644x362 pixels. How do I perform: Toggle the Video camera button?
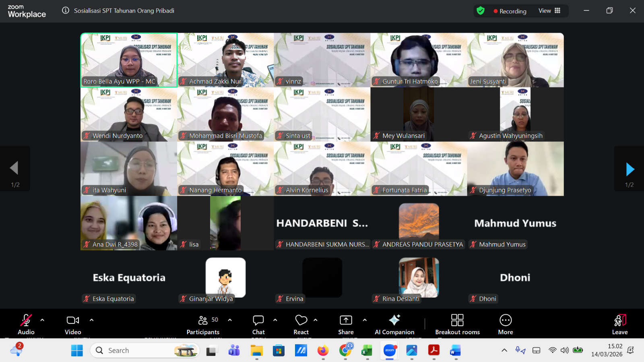coord(73,324)
